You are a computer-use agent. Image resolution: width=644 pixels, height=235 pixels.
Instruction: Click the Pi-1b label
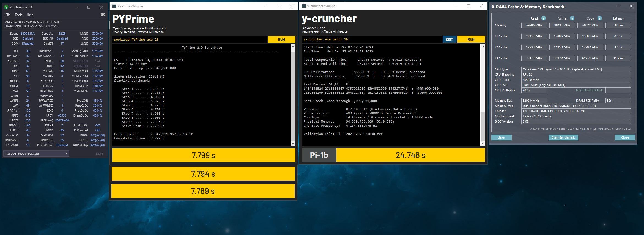point(319,155)
